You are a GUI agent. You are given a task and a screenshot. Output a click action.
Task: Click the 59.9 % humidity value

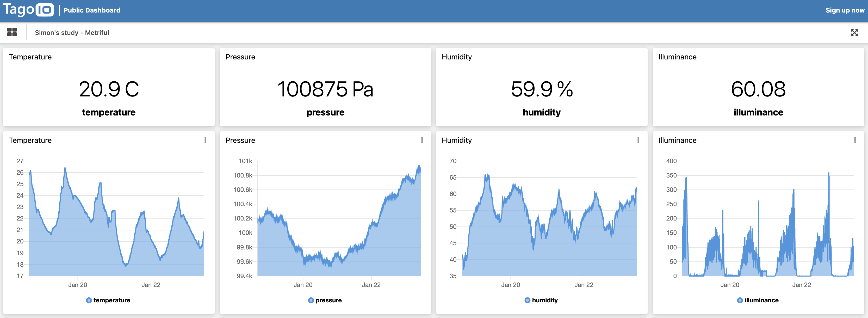click(542, 89)
